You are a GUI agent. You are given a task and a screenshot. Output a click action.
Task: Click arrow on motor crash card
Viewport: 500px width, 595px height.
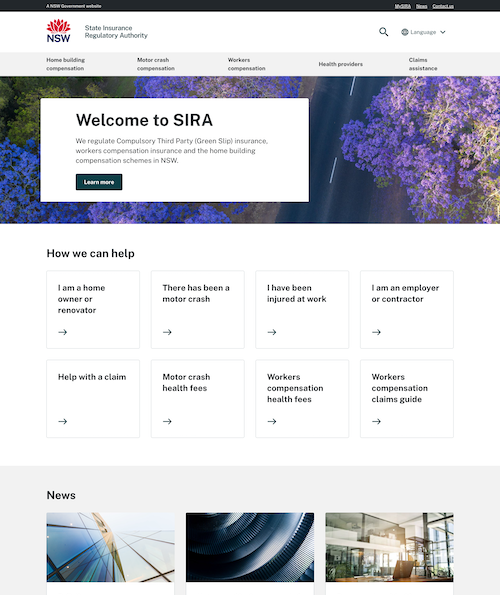pyautogui.click(x=167, y=332)
